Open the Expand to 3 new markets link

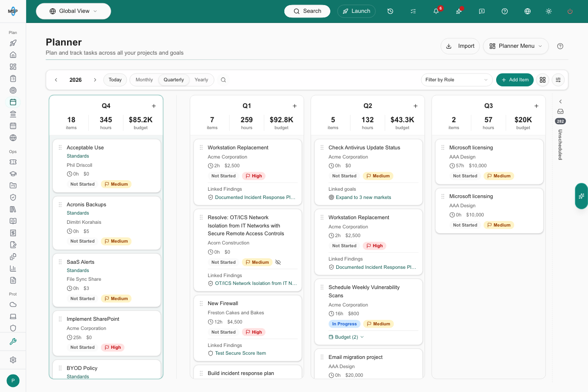pyautogui.click(x=363, y=197)
